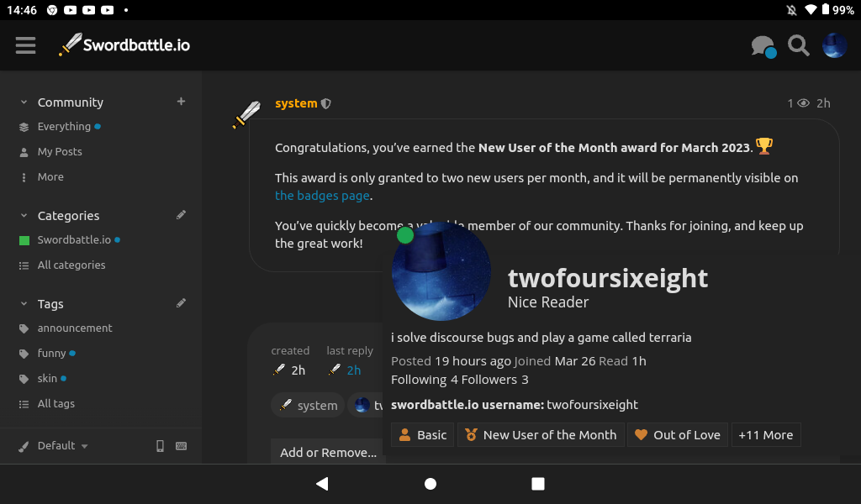Edit tags with the pencil icon
The height and width of the screenshot is (504, 861).
pyautogui.click(x=181, y=303)
